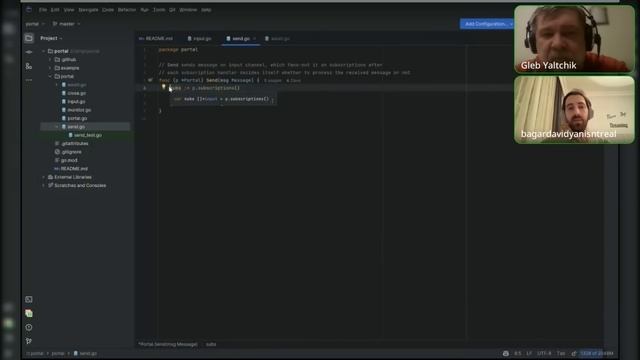The height and width of the screenshot is (360, 640).
Task: Click the Portal.Send breadcrumb below editor
Action: [x=168, y=344]
